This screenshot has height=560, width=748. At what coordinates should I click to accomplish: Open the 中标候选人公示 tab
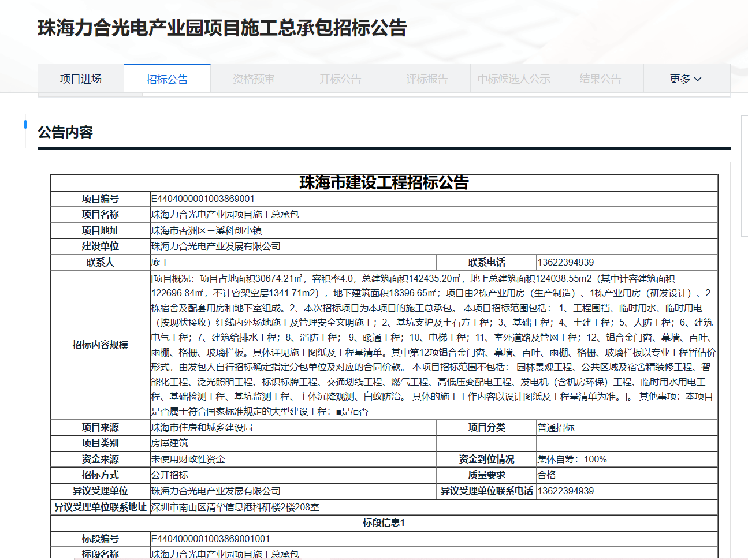513,79
